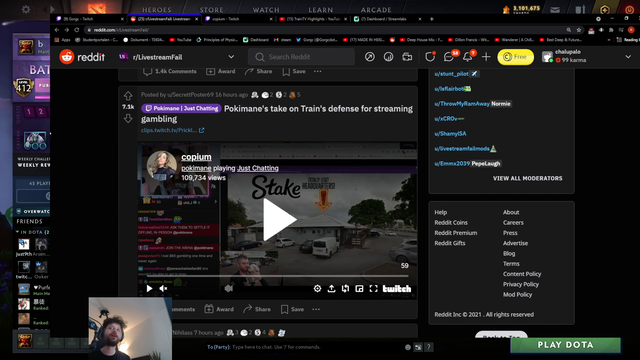Open the Dota HEROES menu
This screenshot has height=360, width=640.
tap(157, 10)
